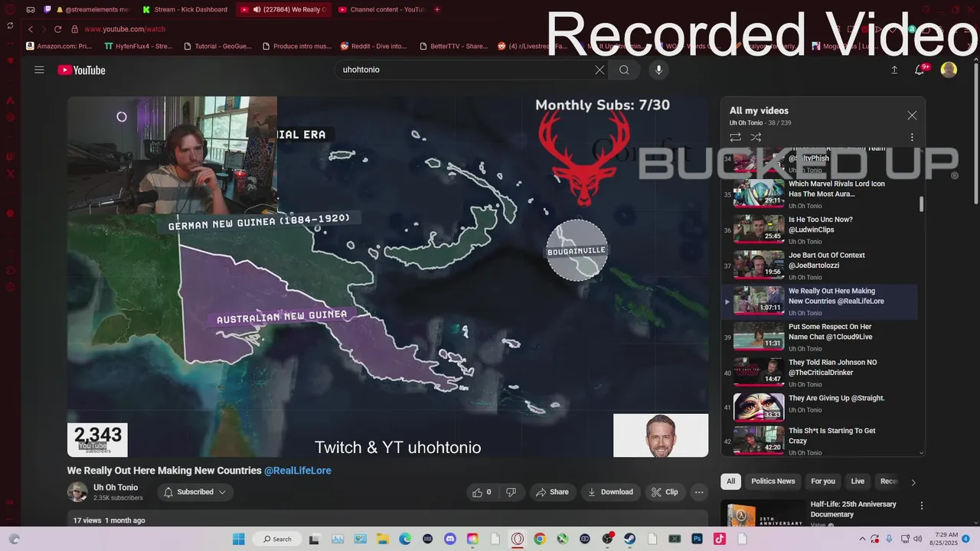
Task: Open options for Half-Life documentary suggestion
Action: [922, 506]
